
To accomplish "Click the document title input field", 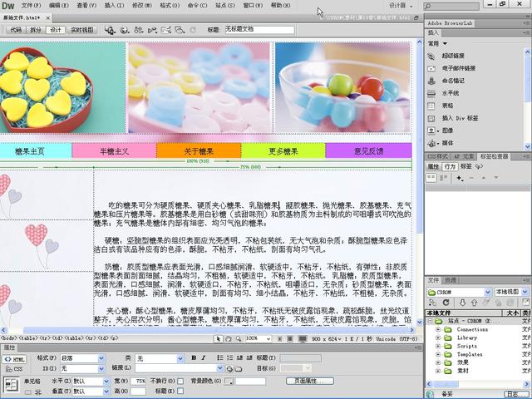I will [259, 30].
